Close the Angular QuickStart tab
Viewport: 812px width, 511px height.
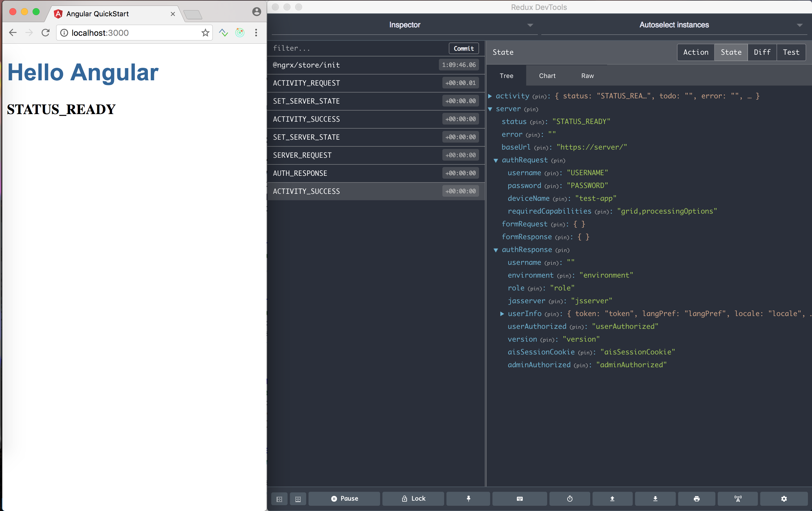(x=173, y=14)
